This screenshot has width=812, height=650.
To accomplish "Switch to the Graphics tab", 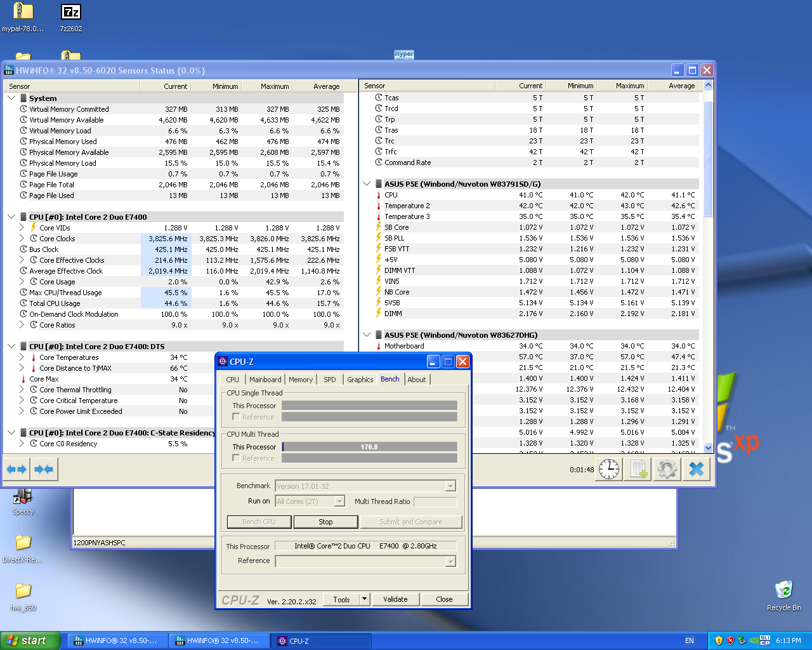I will (x=360, y=380).
